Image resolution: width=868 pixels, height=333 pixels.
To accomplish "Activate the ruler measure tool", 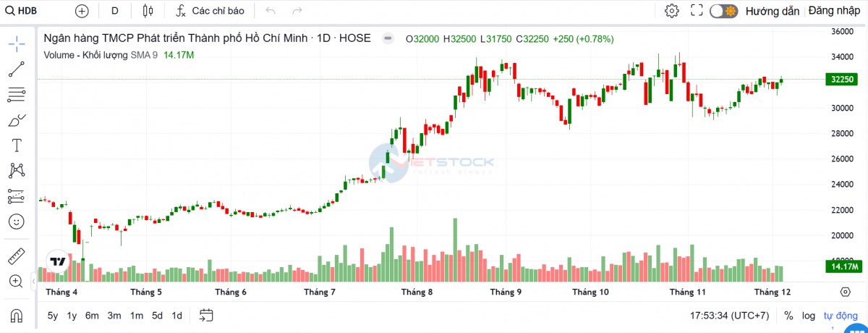I will click(x=17, y=256).
